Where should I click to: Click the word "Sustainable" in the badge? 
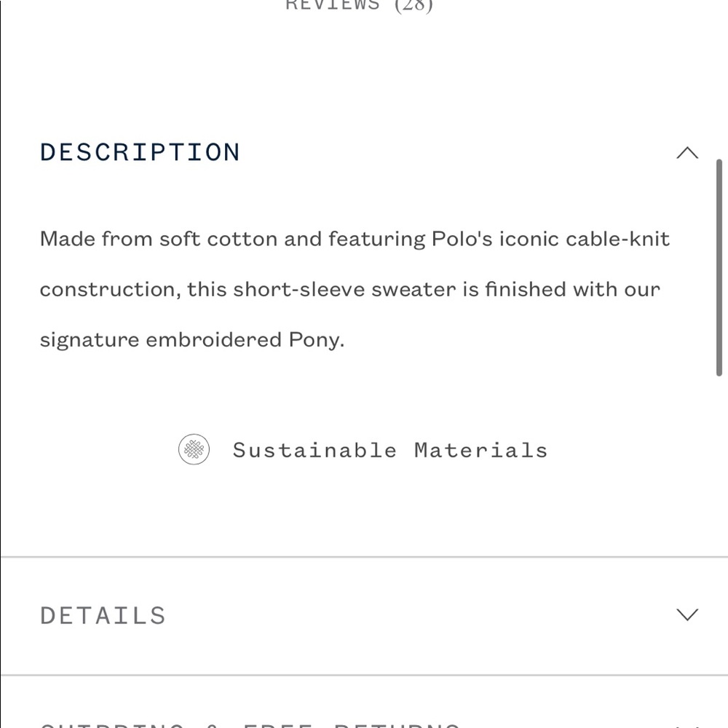[314, 450]
